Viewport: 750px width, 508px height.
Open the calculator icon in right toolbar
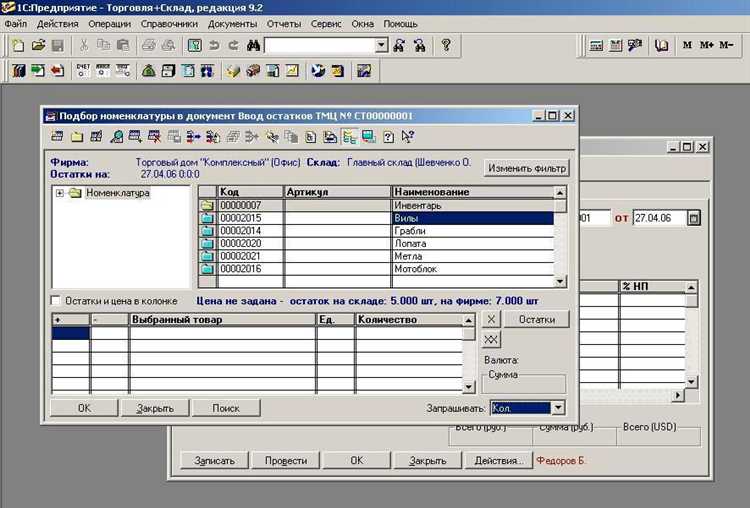click(596, 45)
